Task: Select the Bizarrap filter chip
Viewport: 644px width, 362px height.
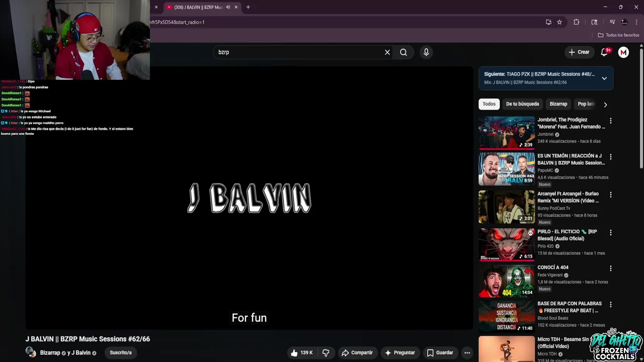Action: 558,104
